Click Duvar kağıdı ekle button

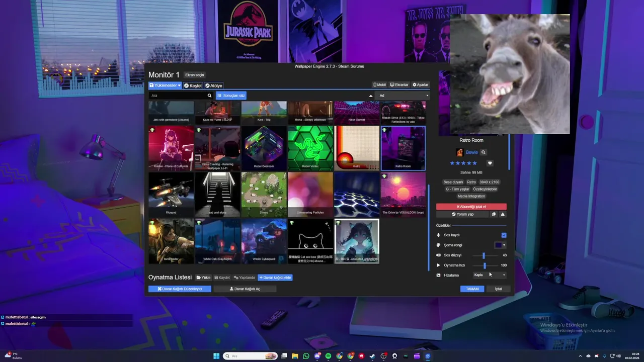pyautogui.click(x=275, y=278)
